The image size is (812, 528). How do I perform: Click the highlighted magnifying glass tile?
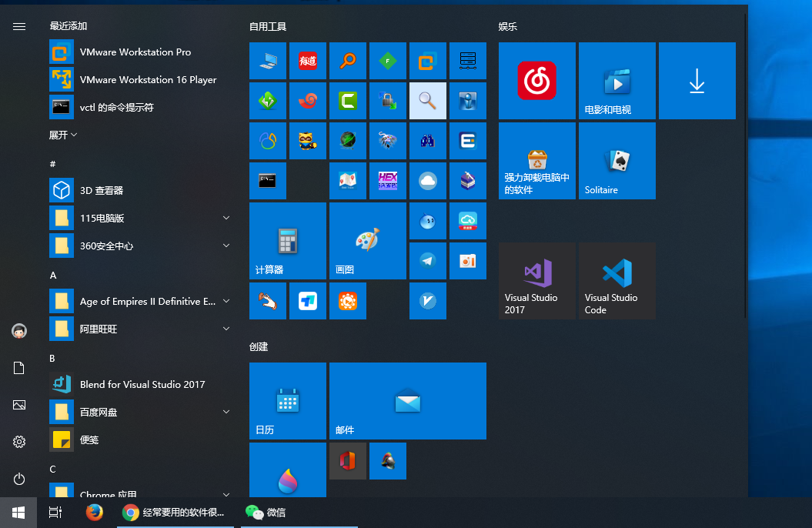[x=427, y=100]
